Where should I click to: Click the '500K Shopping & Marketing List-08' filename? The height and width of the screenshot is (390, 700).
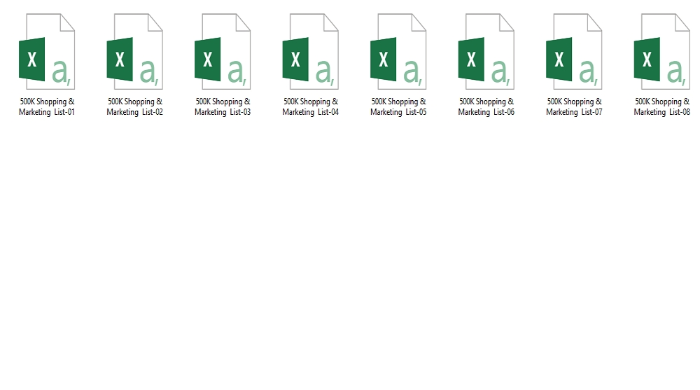pyautogui.click(x=662, y=107)
